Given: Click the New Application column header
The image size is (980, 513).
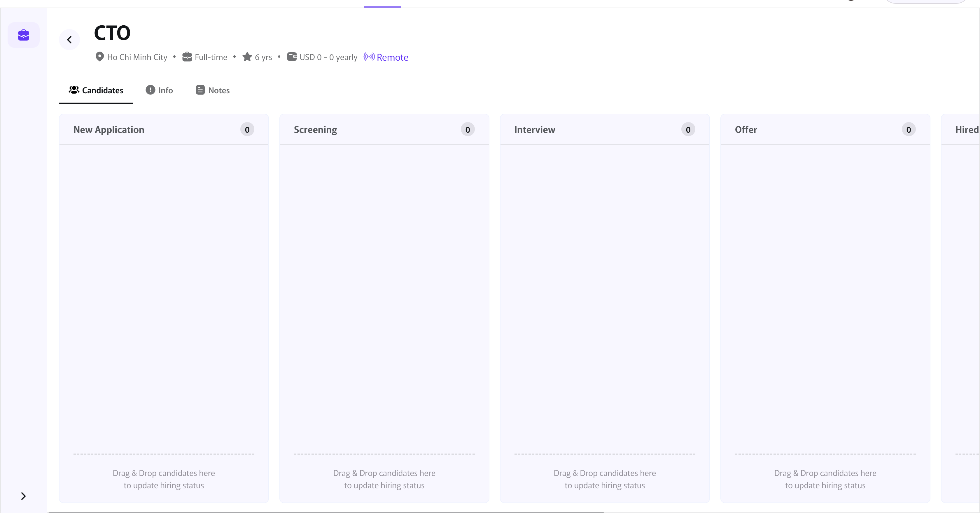Looking at the screenshot, I should pyautogui.click(x=109, y=130).
